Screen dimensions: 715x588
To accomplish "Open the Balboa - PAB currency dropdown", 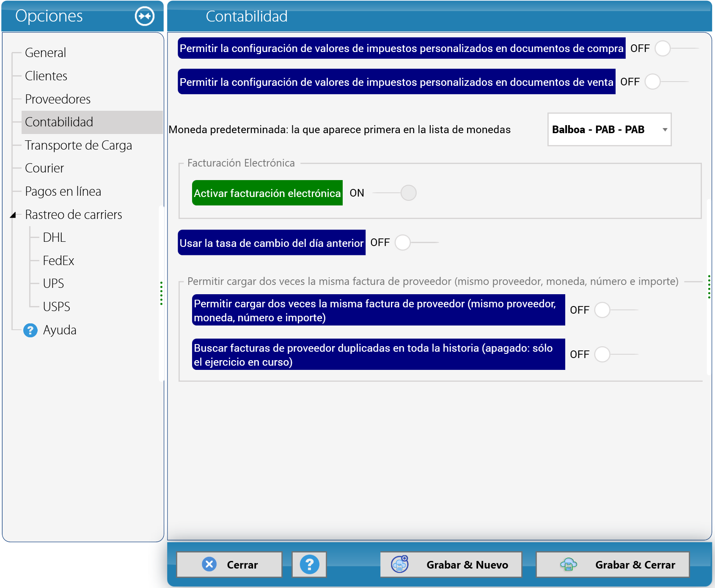I will click(x=609, y=129).
